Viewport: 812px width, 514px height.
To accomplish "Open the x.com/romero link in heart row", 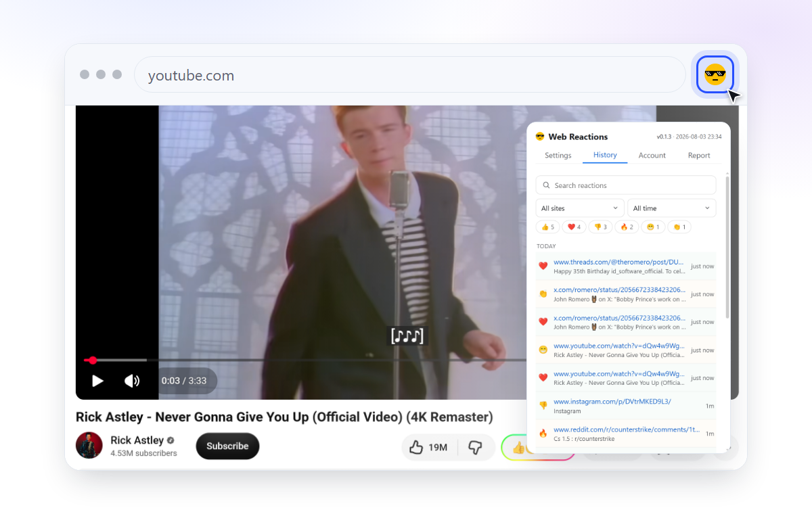I will click(x=619, y=317).
